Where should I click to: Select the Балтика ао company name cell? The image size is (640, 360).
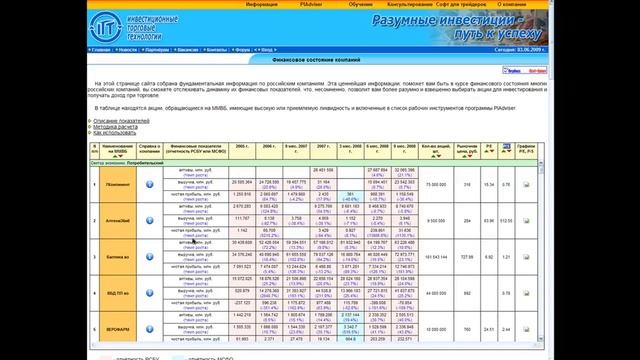tap(118, 257)
